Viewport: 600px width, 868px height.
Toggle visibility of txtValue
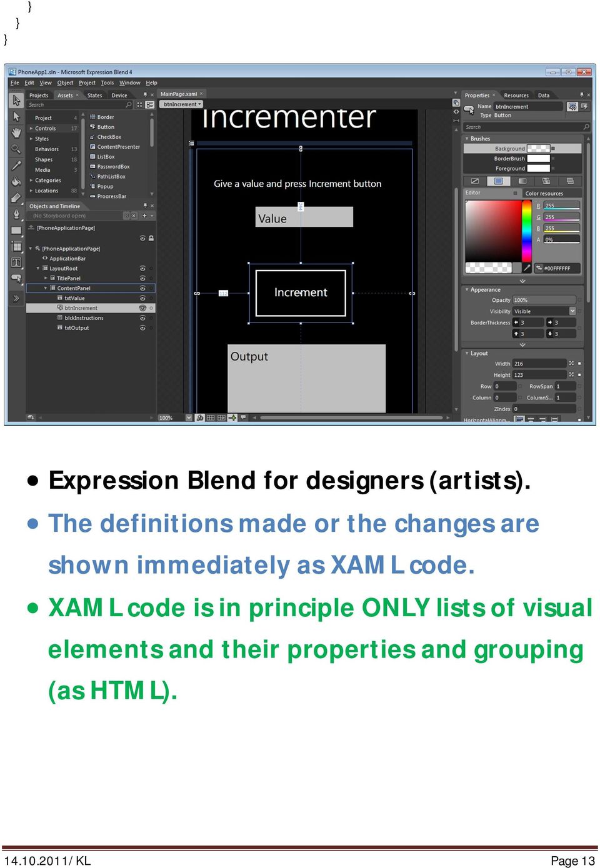coord(142,298)
